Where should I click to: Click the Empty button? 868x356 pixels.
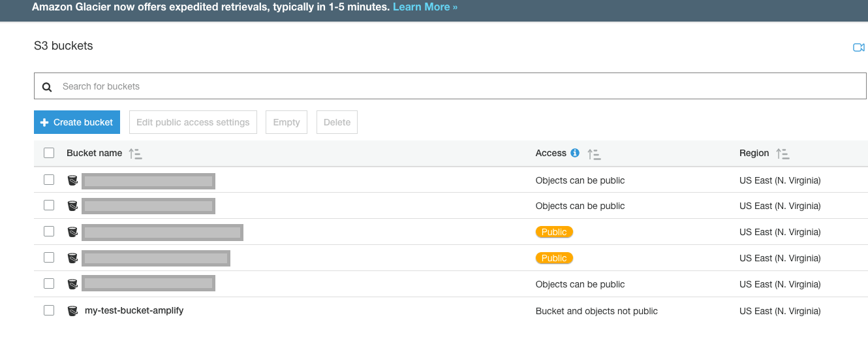click(287, 122)
